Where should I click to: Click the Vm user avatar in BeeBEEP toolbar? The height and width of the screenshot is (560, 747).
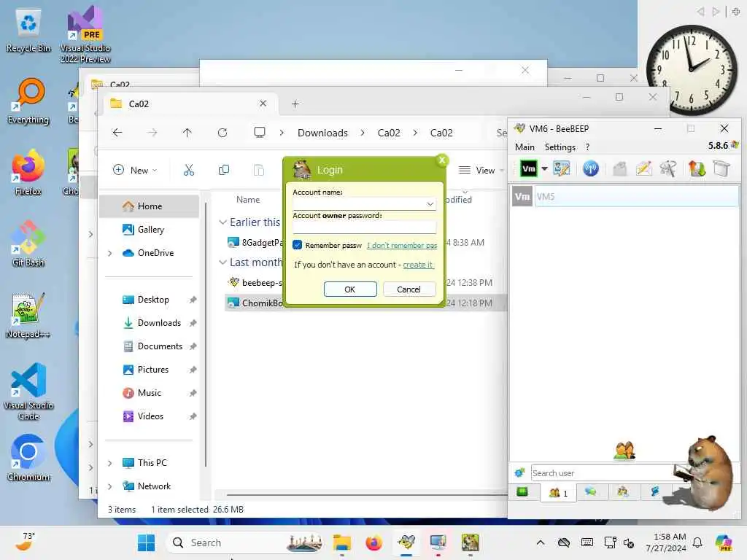pos(528,168)
